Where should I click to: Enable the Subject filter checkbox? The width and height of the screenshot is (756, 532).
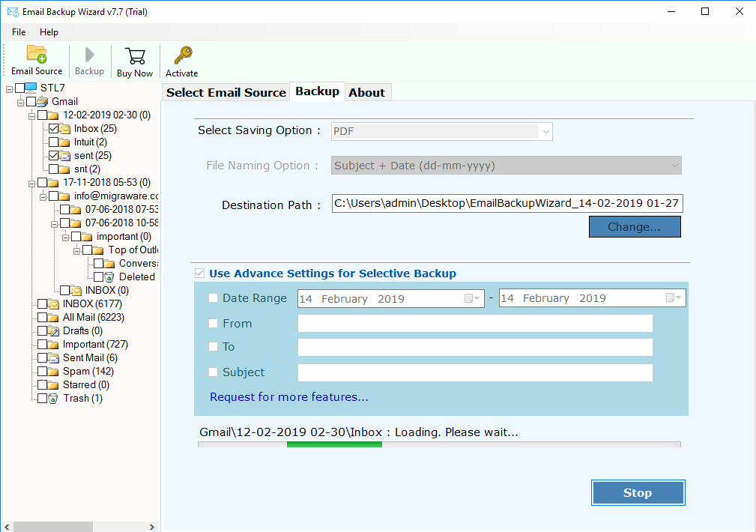[x=213, y=372]
